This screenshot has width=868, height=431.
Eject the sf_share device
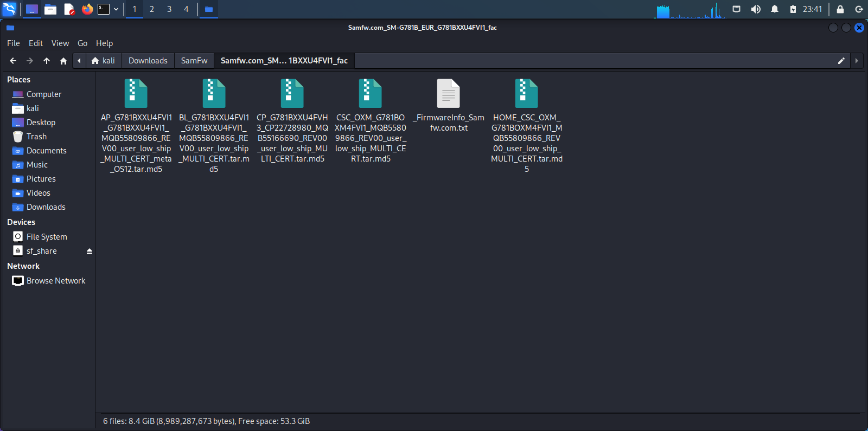(x=90, y=251)
